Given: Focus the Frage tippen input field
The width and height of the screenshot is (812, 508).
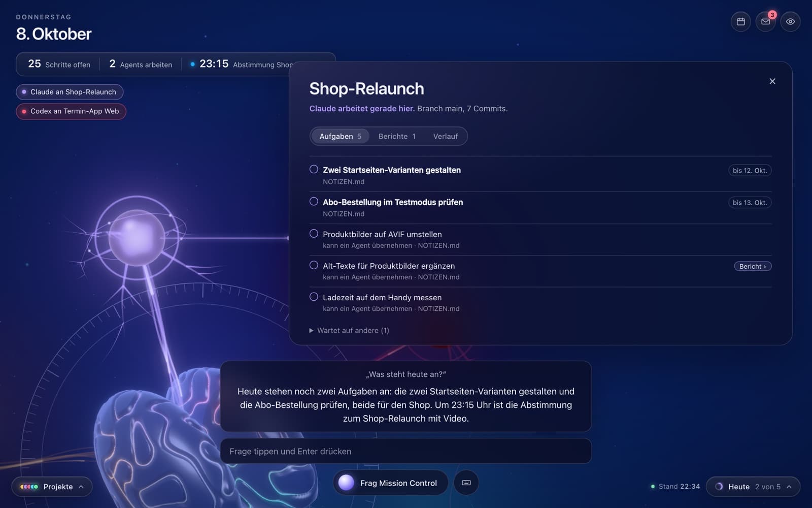Looking at the screenshot, I should point(406,451).
